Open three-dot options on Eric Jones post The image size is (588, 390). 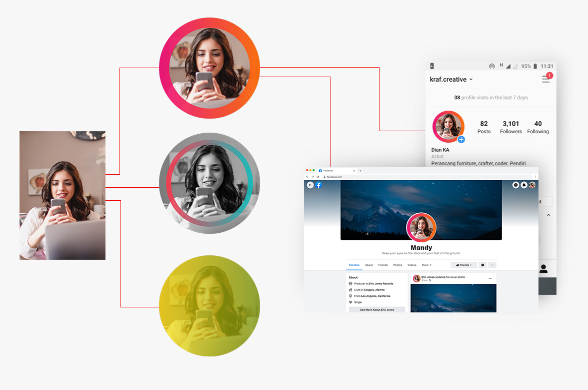pos(490,278)
